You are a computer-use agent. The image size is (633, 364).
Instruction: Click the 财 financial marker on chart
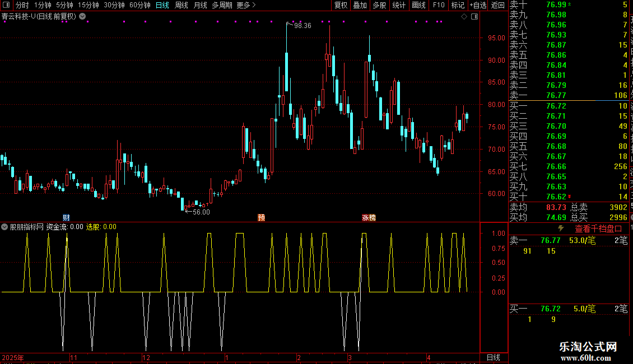tap(66, 217)
